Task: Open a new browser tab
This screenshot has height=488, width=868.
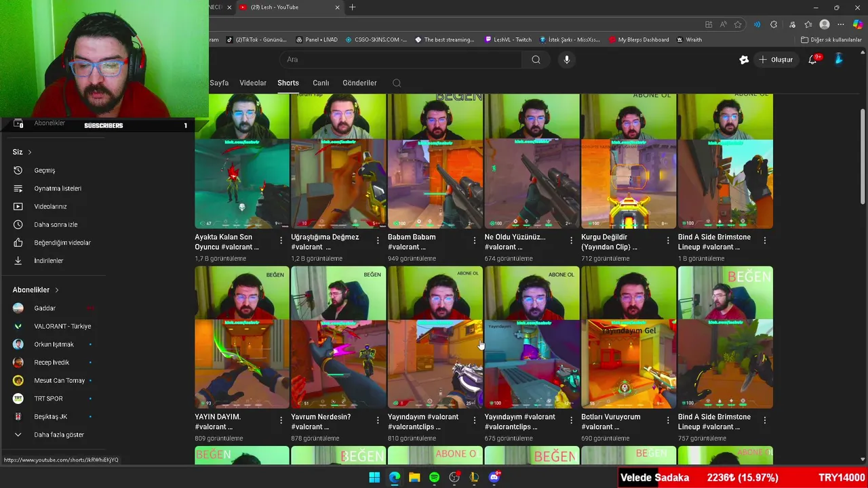Action: pos(352,7)
